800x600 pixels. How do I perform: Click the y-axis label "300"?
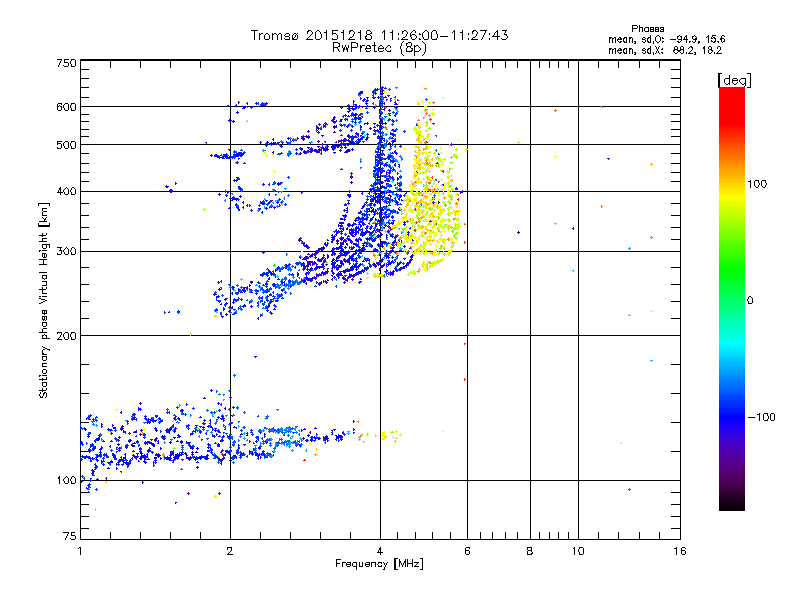(x=66, y=252)
